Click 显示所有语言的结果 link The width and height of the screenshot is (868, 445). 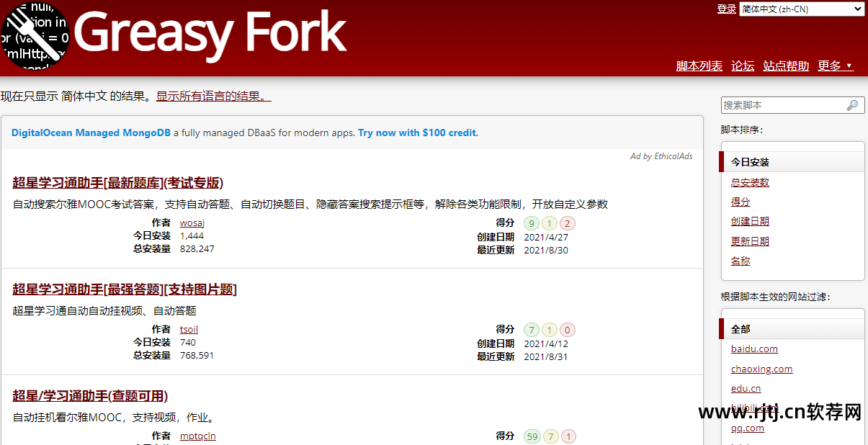[x=214, y=96]
